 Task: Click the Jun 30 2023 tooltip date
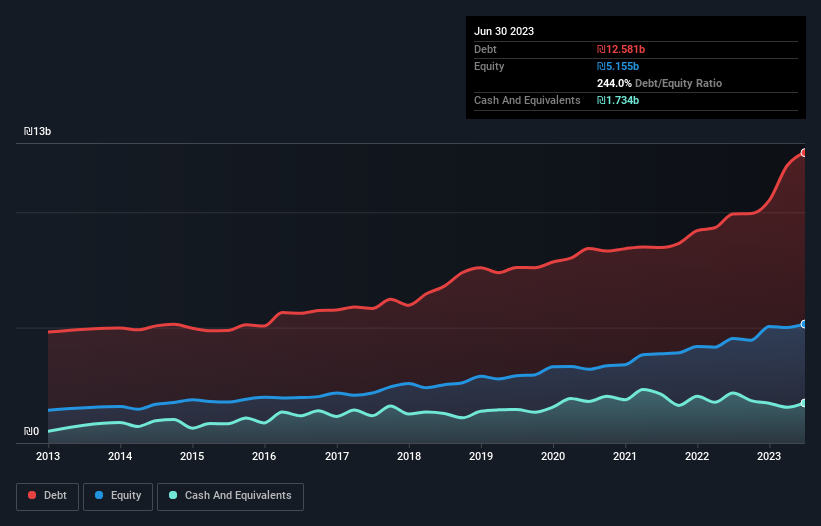coord(504,31)
